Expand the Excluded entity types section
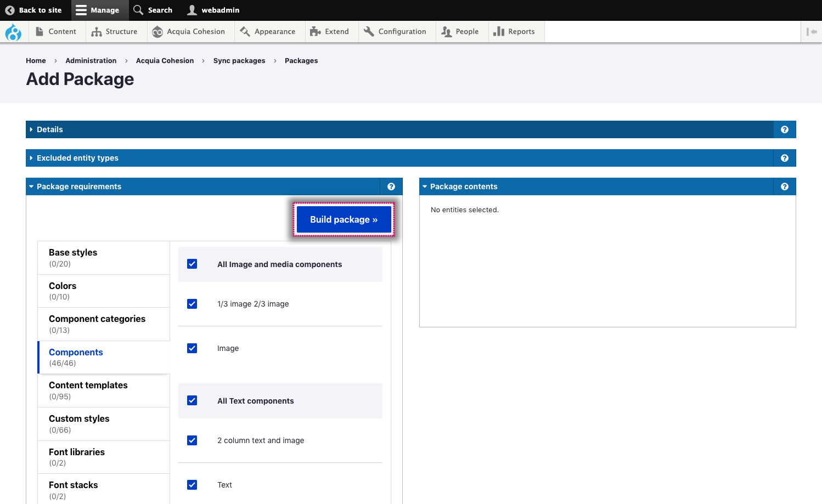 click(x=399, y=158)
